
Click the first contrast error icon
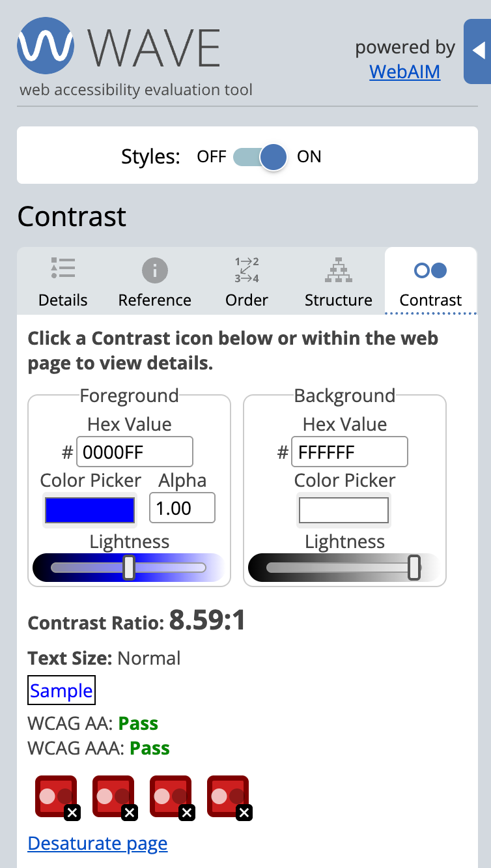[x=55, y=794]
